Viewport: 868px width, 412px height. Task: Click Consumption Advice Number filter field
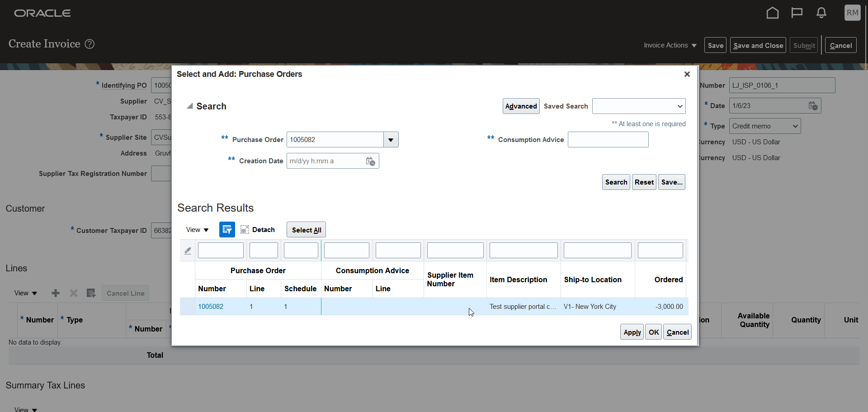click(347, 251)
